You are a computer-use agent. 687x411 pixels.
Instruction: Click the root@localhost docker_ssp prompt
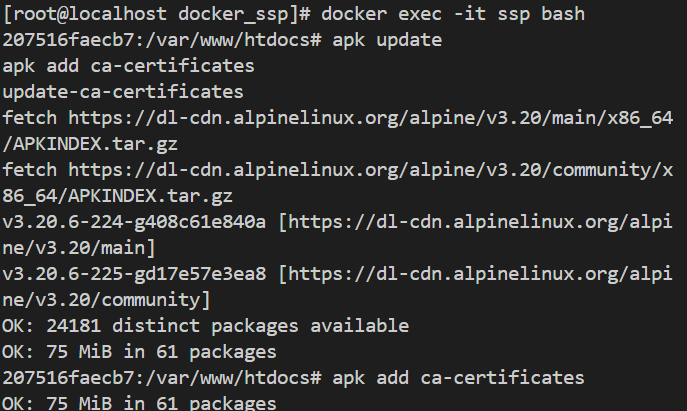click(x=156, y=14)
